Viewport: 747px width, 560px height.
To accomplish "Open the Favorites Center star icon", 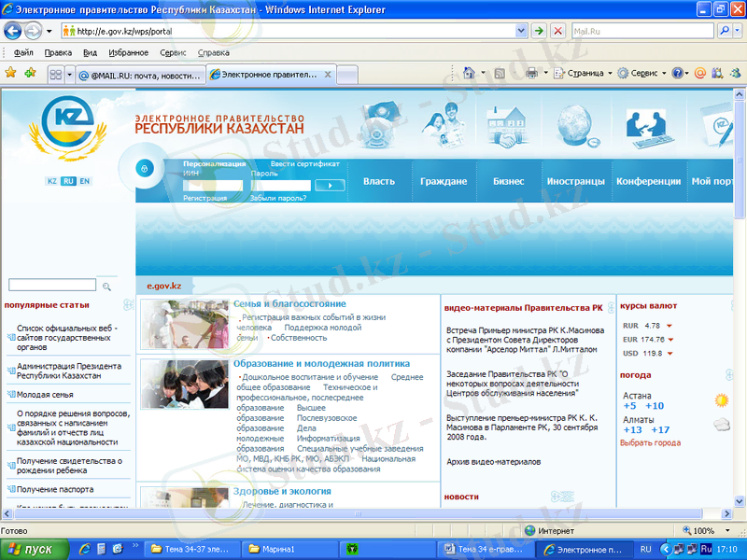I will (x=10, y=74).
